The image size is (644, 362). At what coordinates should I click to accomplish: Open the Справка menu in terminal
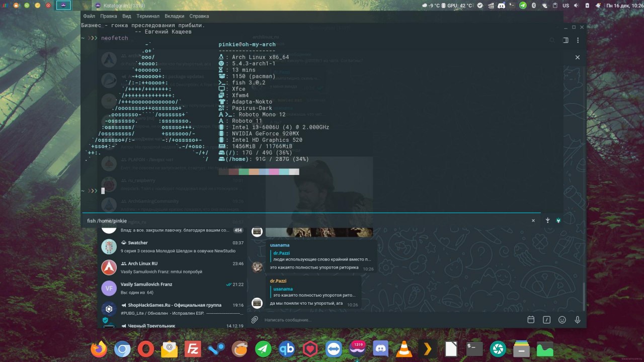pyautogui.click(x=200, y=16)
